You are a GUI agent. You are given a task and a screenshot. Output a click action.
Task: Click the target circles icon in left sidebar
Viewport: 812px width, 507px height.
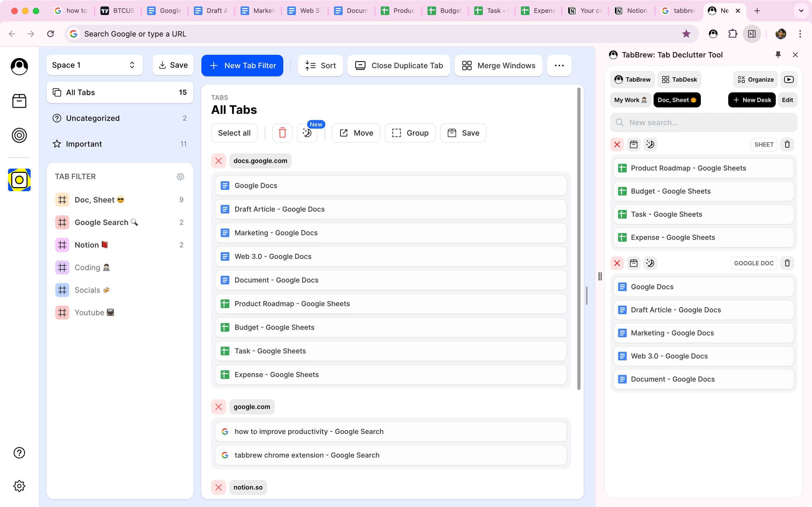19,135
